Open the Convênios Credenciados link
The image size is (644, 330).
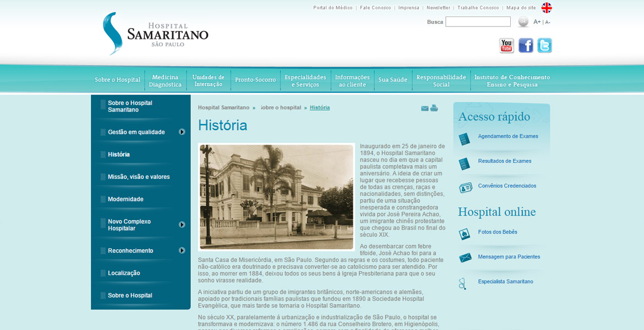pos(507,186)
